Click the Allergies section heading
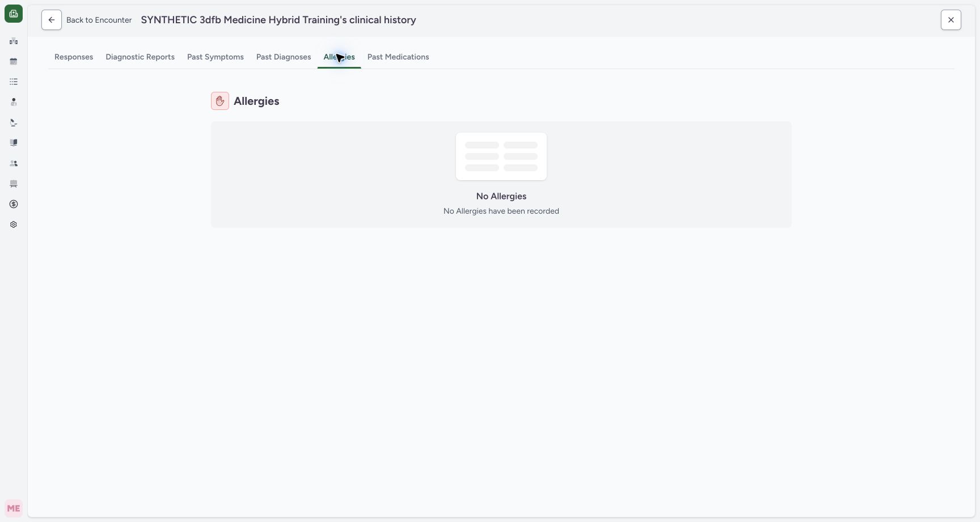The image size is (980, 522). (256, 101)
